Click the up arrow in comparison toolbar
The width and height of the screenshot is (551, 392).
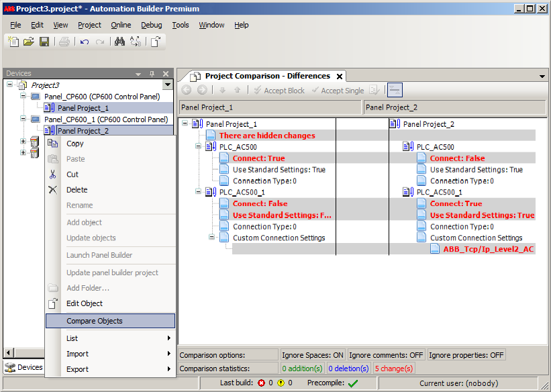click(x=238, y=90)
